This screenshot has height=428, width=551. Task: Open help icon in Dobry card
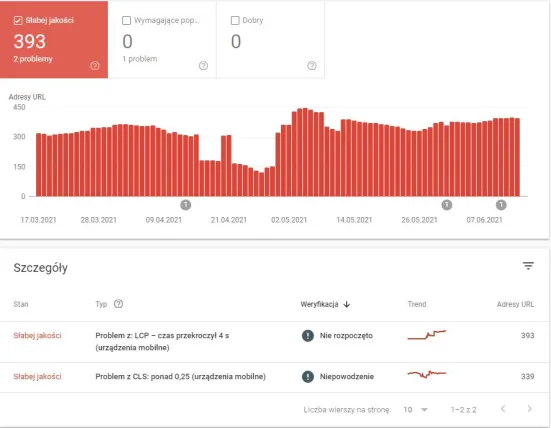click(312, 66)
